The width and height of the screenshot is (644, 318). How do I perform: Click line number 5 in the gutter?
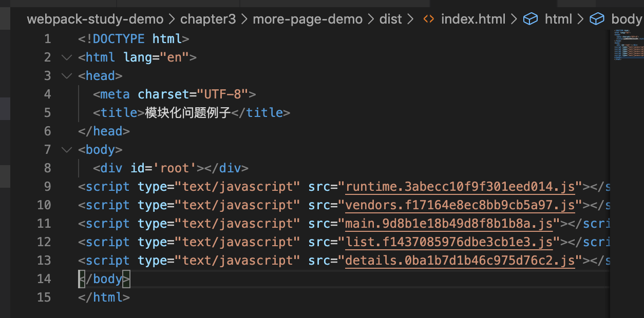point(47,113)
